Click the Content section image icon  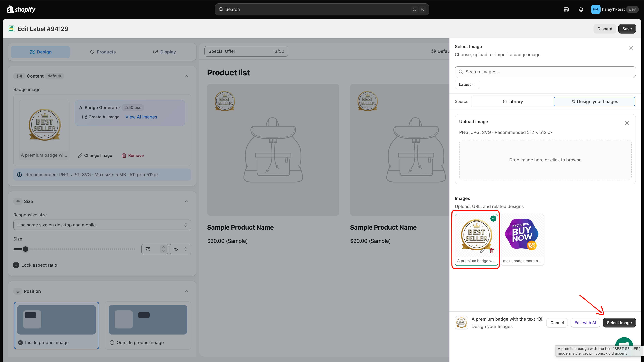19,76
